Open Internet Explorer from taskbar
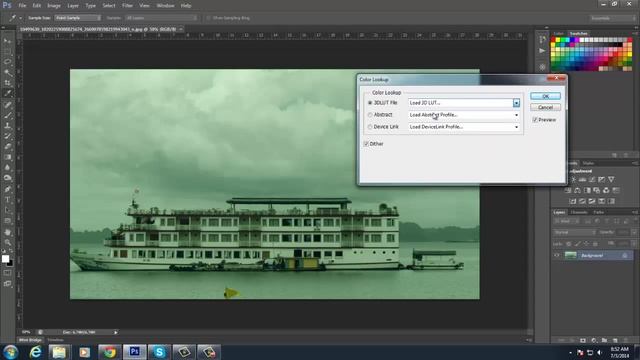Viewport: 640px width, 360px height. click(36, 352)
